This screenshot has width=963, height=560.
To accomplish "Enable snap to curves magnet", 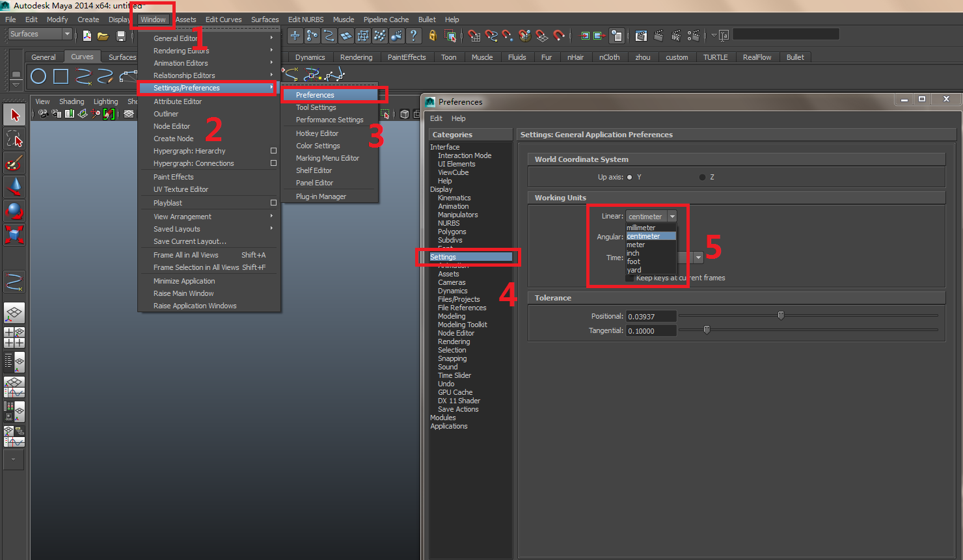I will pyautogui.click(x=492, y=35).
